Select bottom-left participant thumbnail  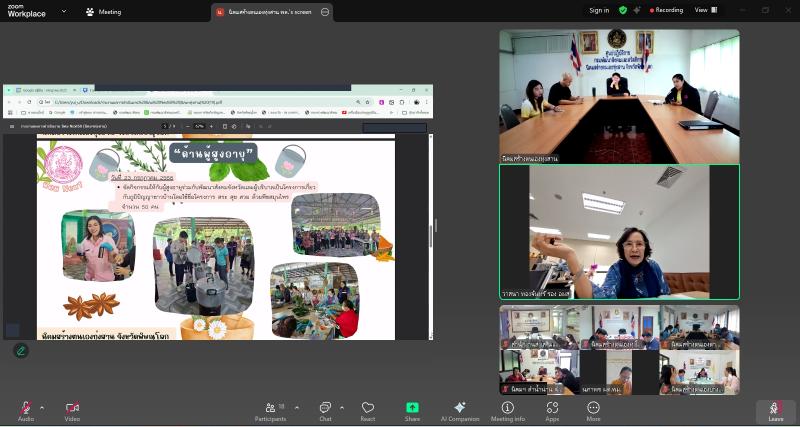pos(539,372)
